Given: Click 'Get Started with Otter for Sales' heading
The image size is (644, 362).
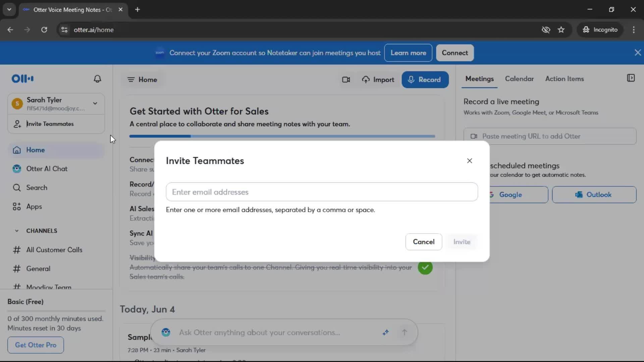Looking at the screenshot, I should point(199,111).
